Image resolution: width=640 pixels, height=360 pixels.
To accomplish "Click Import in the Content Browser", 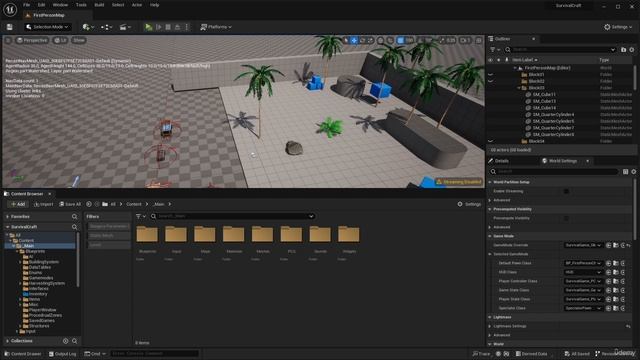I will coord(44,204).
